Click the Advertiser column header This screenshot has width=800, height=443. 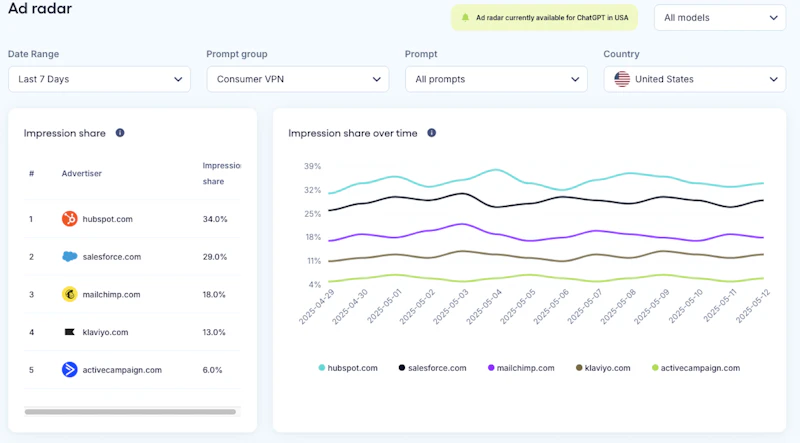click(x=82, y=174)
